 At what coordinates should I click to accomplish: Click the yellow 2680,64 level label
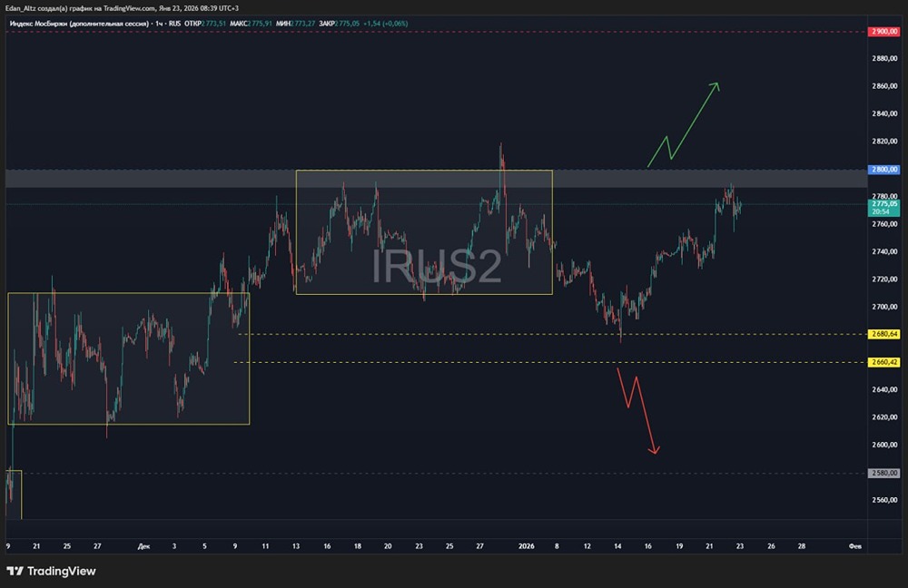883,334
